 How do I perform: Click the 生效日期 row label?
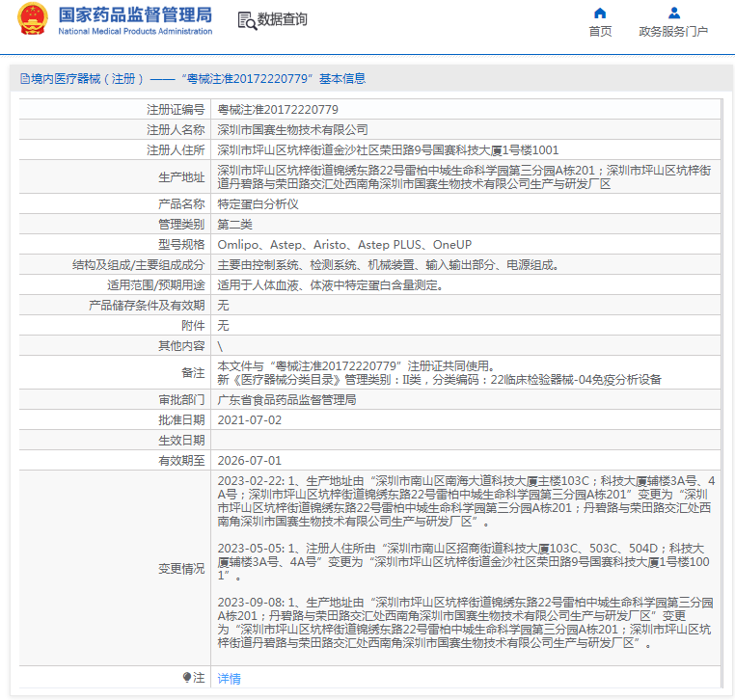pos(181,441)
